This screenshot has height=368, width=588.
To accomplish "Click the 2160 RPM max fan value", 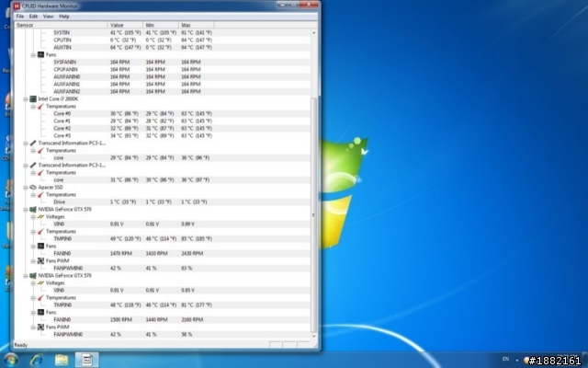I will [x=192, y=319].
